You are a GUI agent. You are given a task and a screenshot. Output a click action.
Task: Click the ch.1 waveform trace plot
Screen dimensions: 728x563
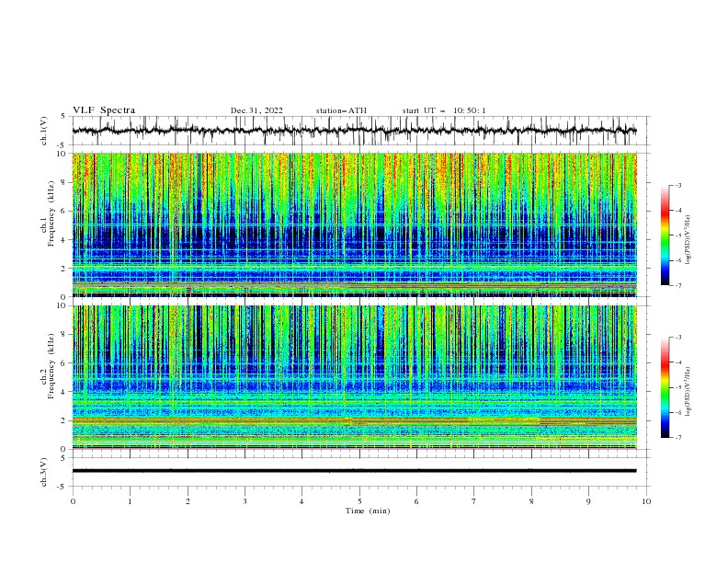[x=354, y=131]
